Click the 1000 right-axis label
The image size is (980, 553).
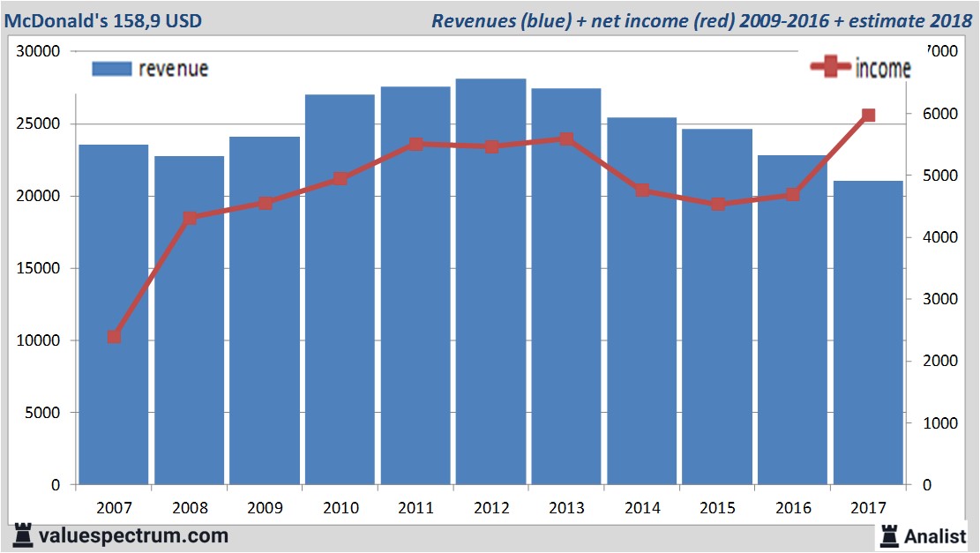pos(940,423)
